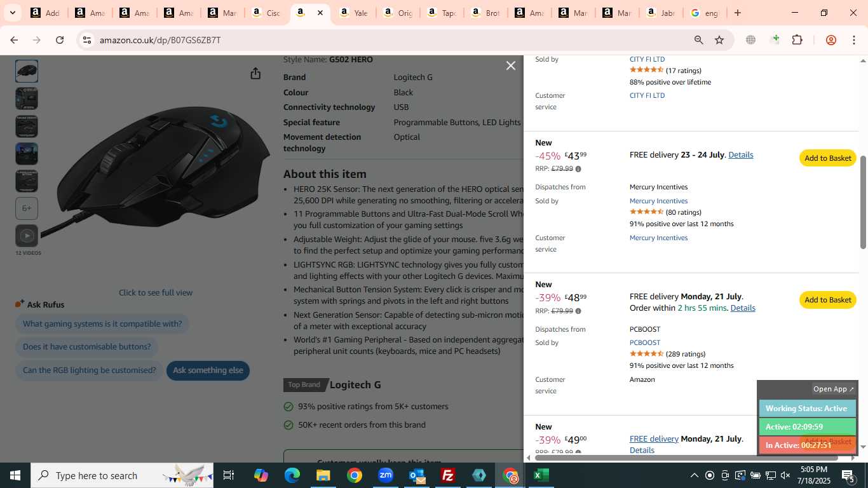
Task: Close the offers side panel
Action: [510, 65]
